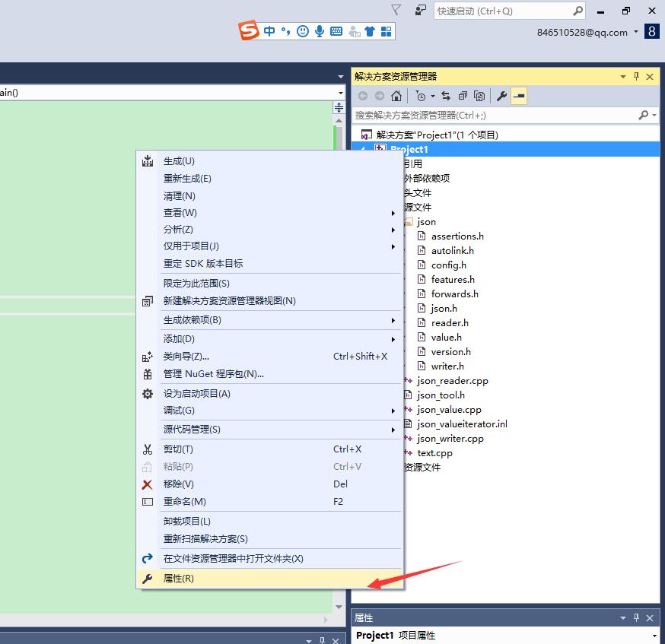Open the Sogou emoji picker icon
This screenshot has height=644, width=665.
(302, 30)
